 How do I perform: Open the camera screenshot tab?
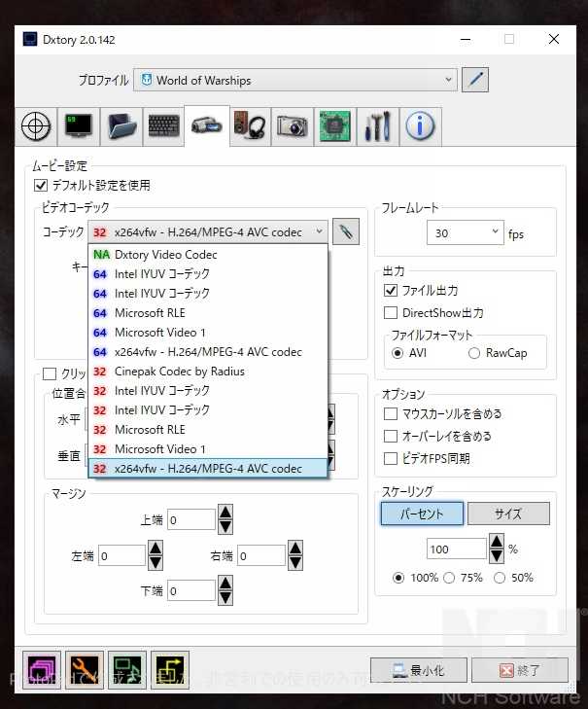coord(293,126)
